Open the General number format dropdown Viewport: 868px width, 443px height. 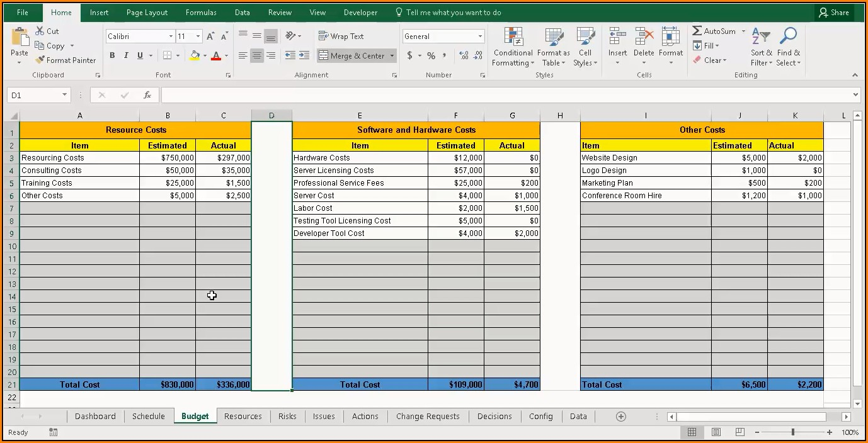tap(480, 36)
